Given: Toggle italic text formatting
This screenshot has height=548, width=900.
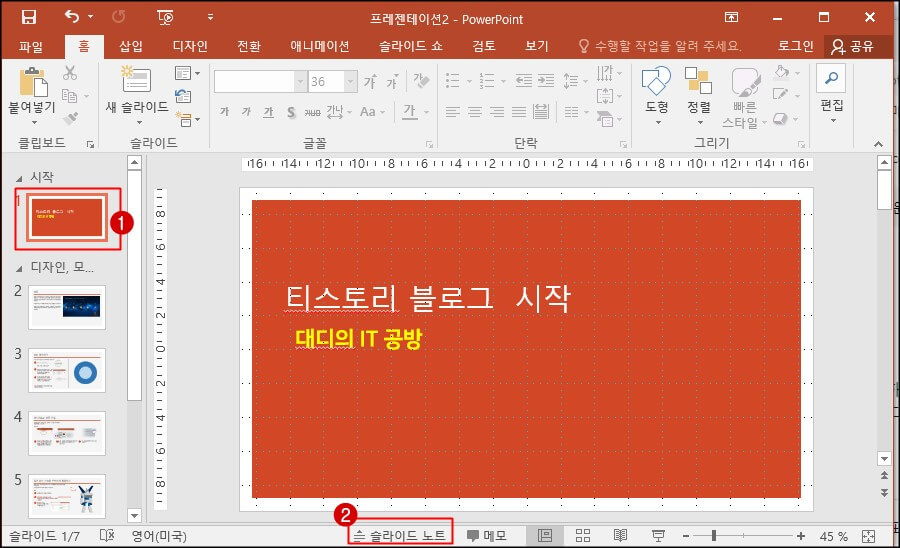Looking at the screenshot, I should tap(246, 111).
